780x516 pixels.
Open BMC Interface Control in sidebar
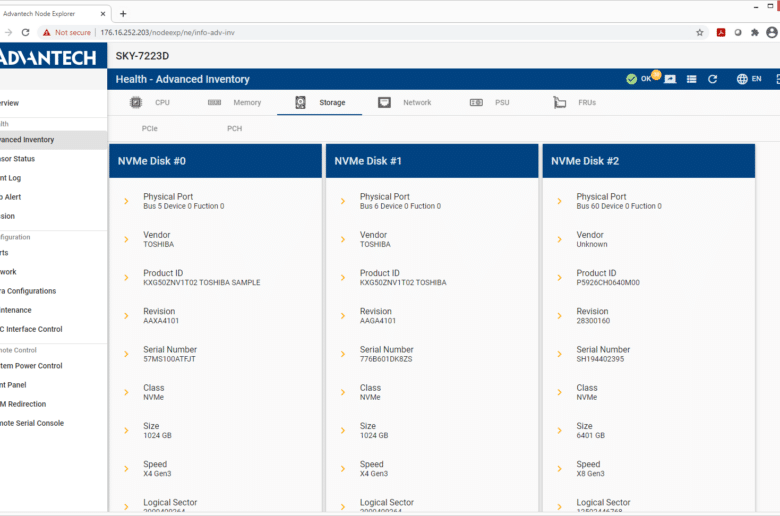[53, 329]
